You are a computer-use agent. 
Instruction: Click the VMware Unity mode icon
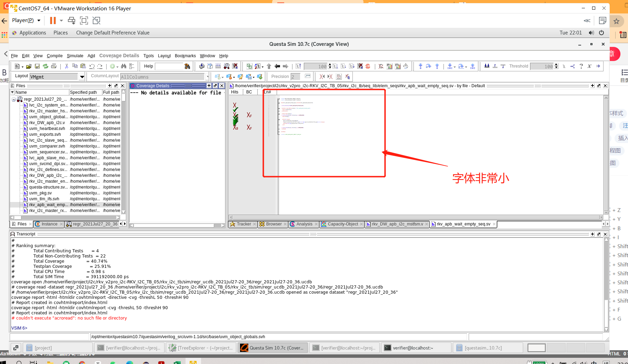(x=96, y=20)
